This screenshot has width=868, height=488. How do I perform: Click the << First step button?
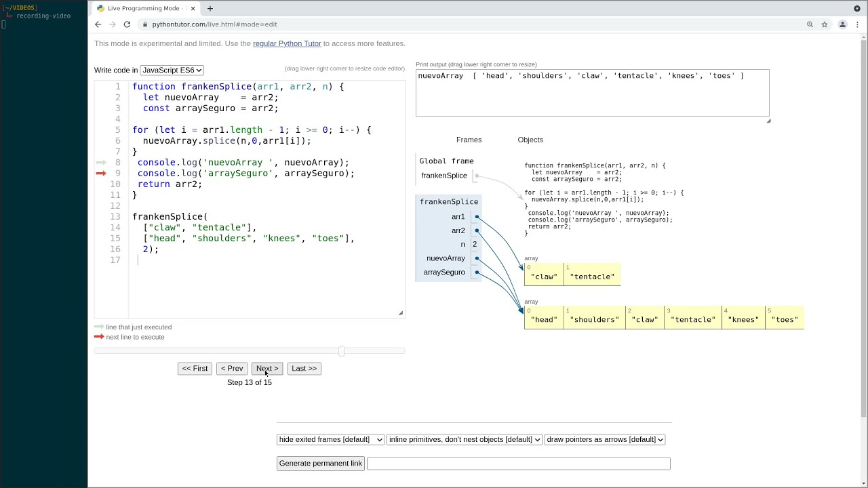[195, 369]
